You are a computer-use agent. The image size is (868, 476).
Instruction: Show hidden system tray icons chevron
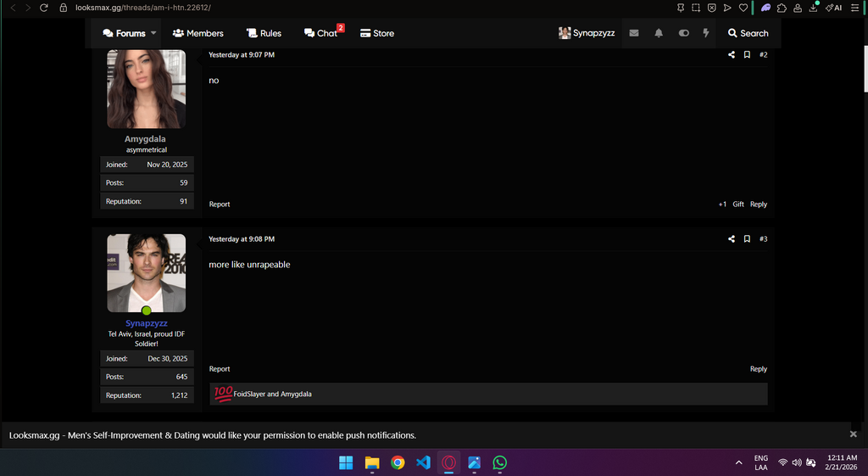(x=738, y=462)
